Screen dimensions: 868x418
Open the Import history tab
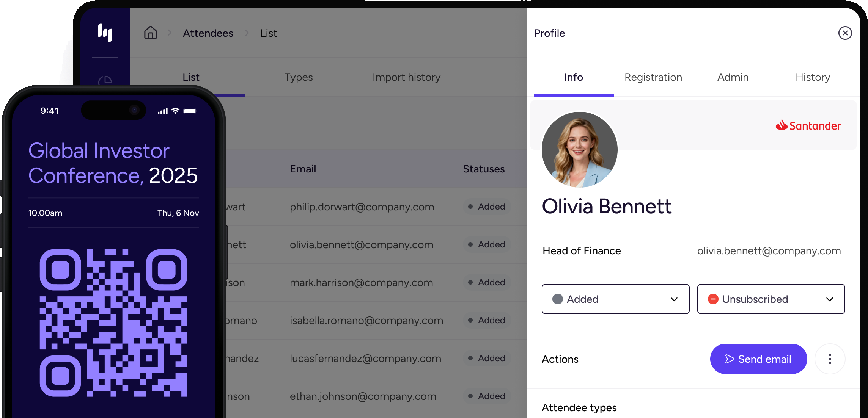pyautogui.click(x=406, y=77)
